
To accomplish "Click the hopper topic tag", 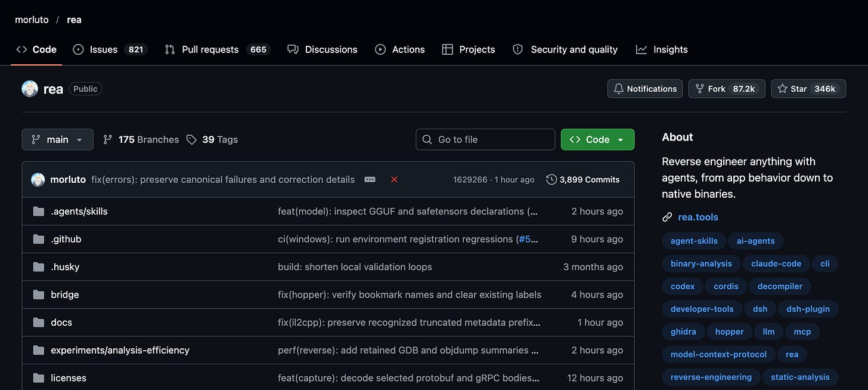I will click(730, 332).
